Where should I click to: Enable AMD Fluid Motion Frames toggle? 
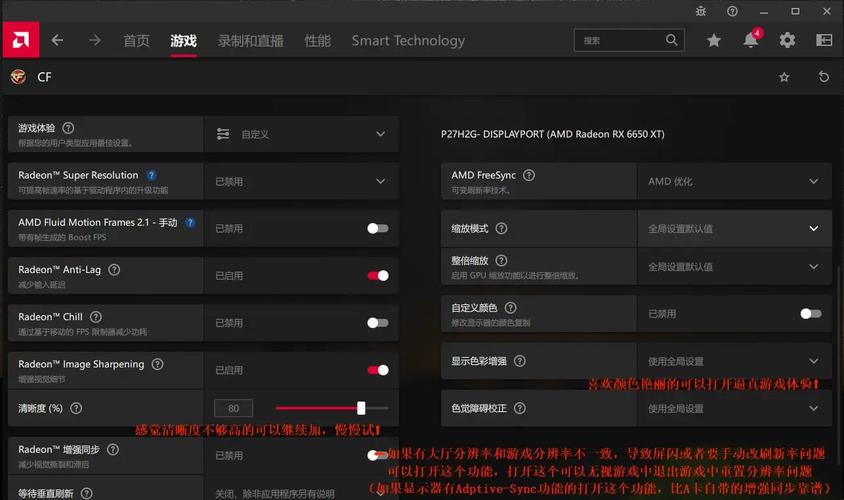(377, 228)
